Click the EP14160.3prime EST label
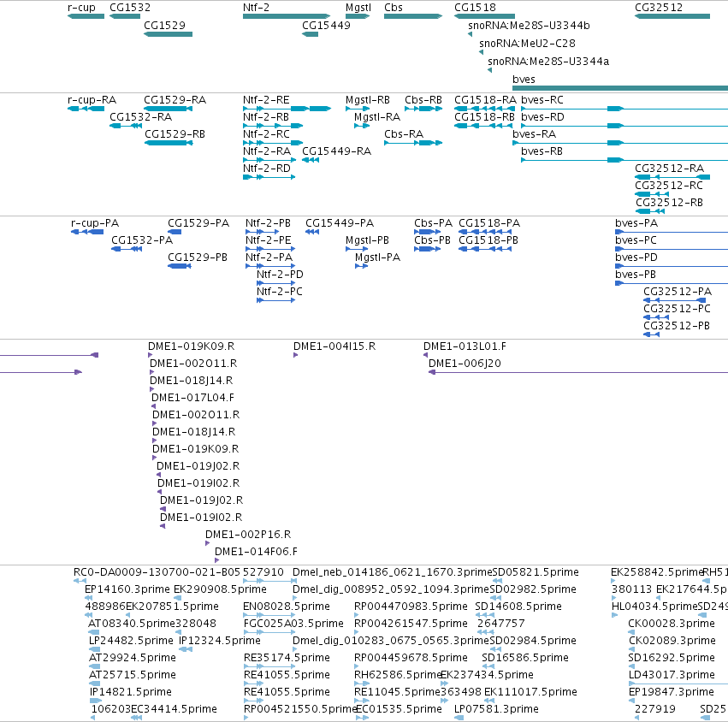This screenshot has width=728, height=722. point(127,589)
